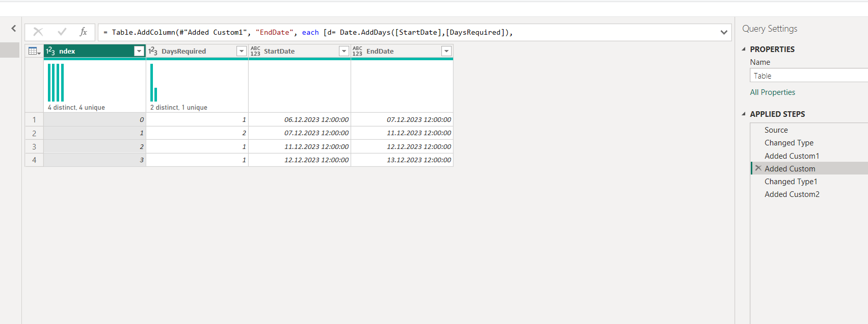Viewport: 868px width, 324px height.
Task: Click StartDate cell 12.12.2023 12:00:00 in row 4
Action: click(300, 160)
